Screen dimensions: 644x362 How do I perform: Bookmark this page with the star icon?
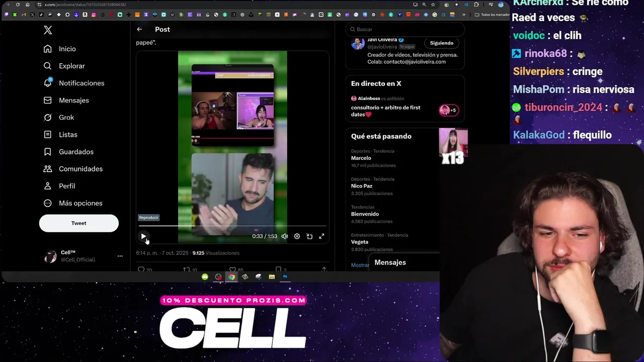click(433, 5)
